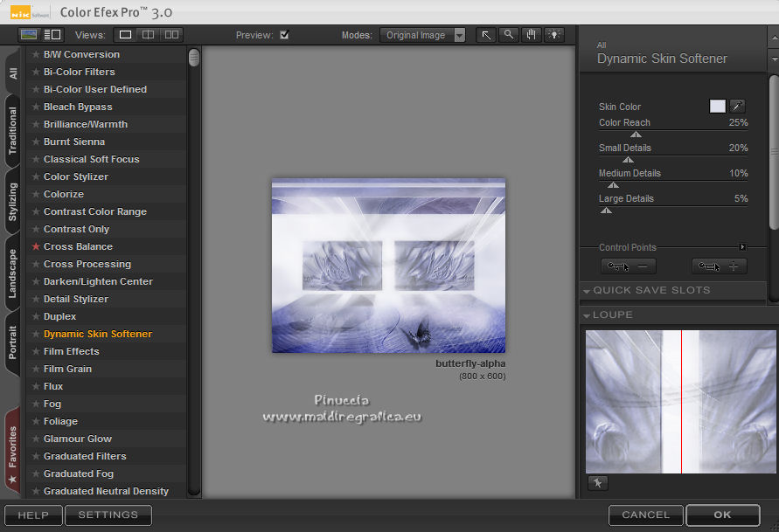Collapse the Loupe section
This screenshot has width=779, height=532.
(587, 315)
